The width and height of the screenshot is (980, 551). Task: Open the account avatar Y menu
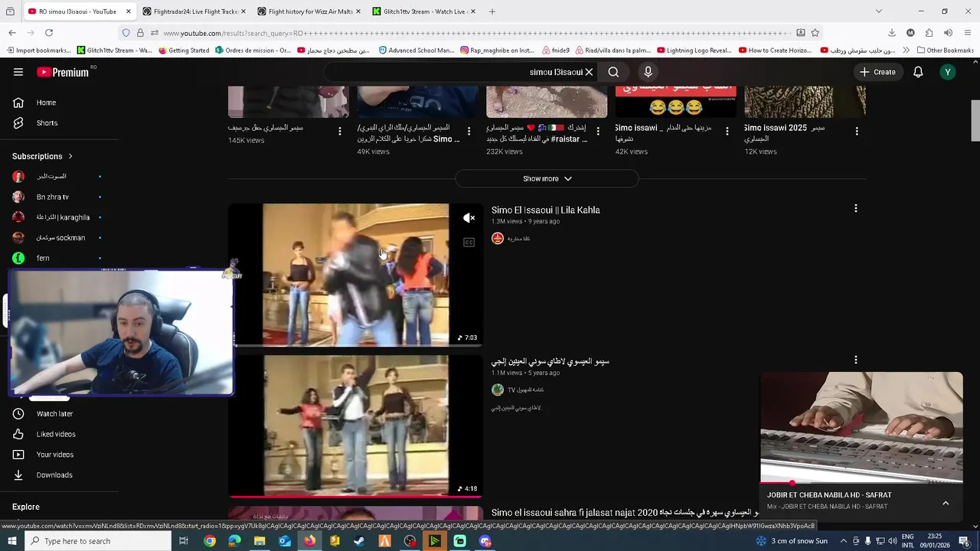point(948,72)
